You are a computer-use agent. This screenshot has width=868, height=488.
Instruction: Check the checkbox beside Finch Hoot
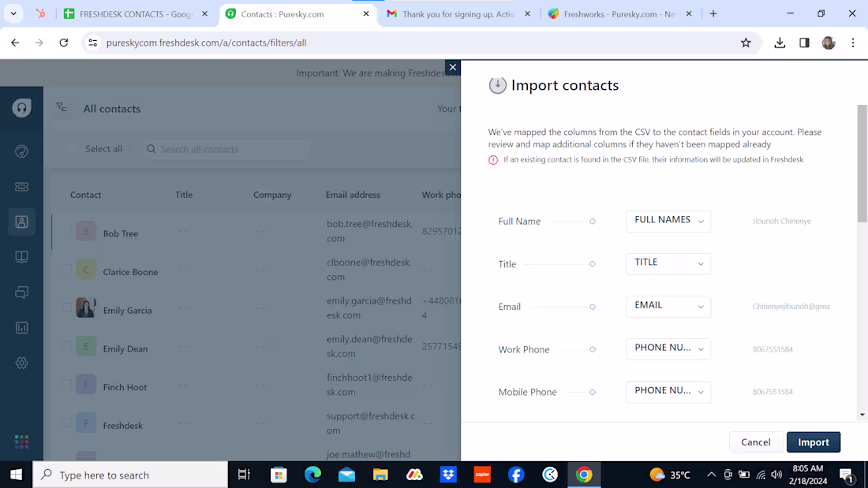67,385
